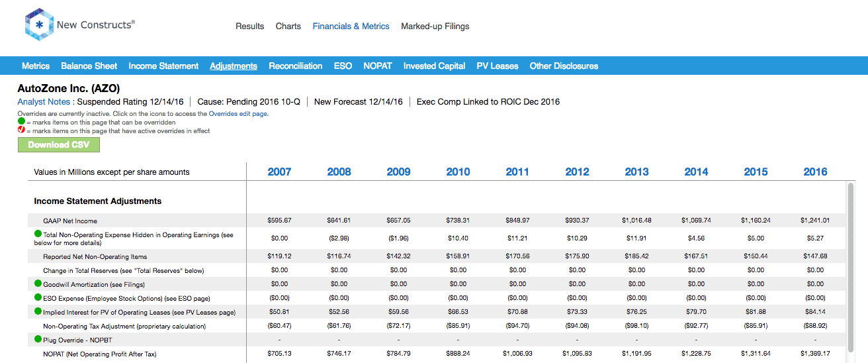Click green override dot for Plug Override - NOPBT
Viewport: 868px width, 363px height.
pos(38,339)
